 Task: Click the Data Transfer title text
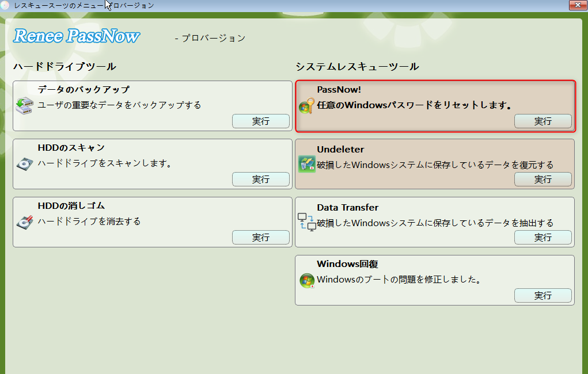pyautogui.click(x=348, y=207)
